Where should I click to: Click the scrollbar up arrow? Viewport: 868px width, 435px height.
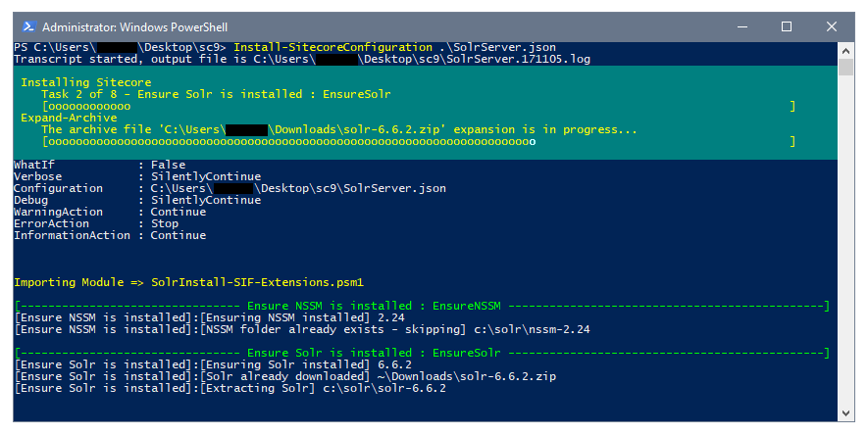pos(845,50)
